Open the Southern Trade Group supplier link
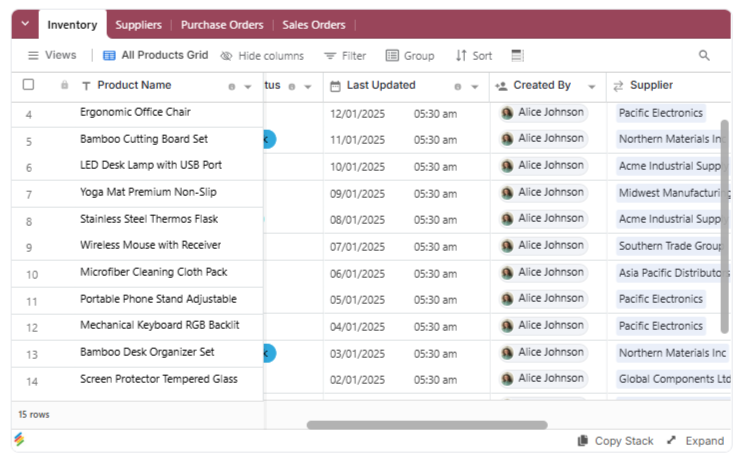Screen dimensions: 748x460 (670, 246)
